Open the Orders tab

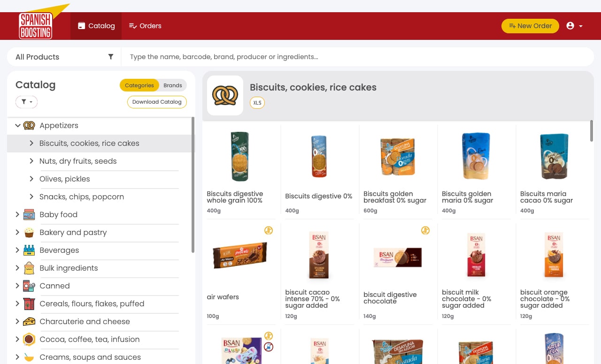pyautogui.click(x=145, y=26)
